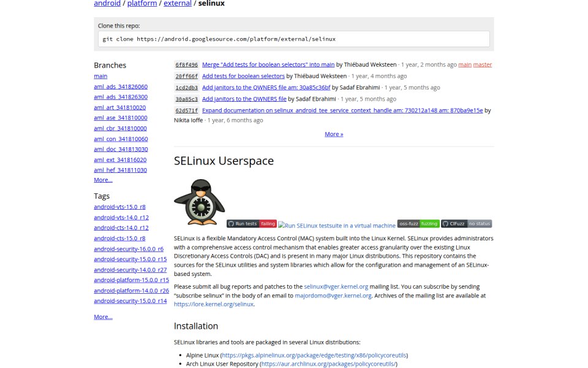Click the majordomo@vger.kernel.org email link
The height and width of the screenshot is (368, 588).
click(333, 296)
